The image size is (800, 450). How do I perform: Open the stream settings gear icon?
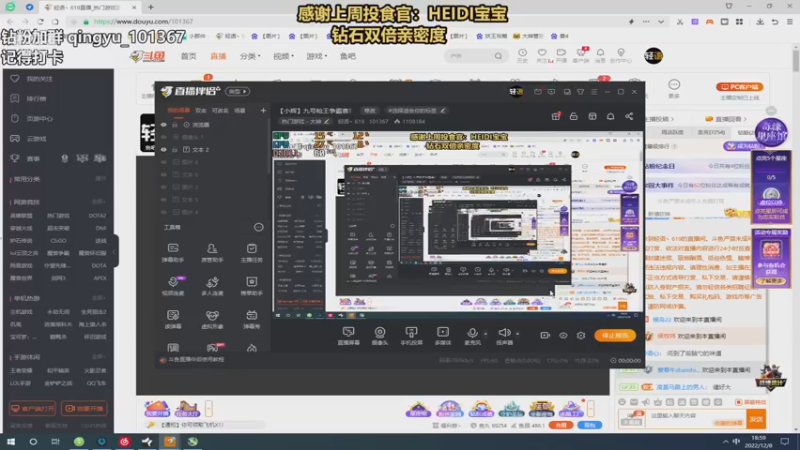click(x=581, y=335)
